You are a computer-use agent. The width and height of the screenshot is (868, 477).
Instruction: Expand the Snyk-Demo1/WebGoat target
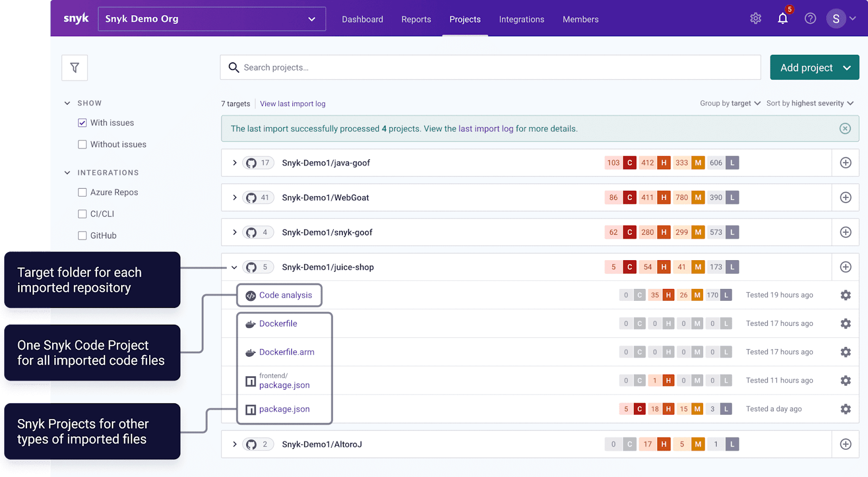pos(234,197)
